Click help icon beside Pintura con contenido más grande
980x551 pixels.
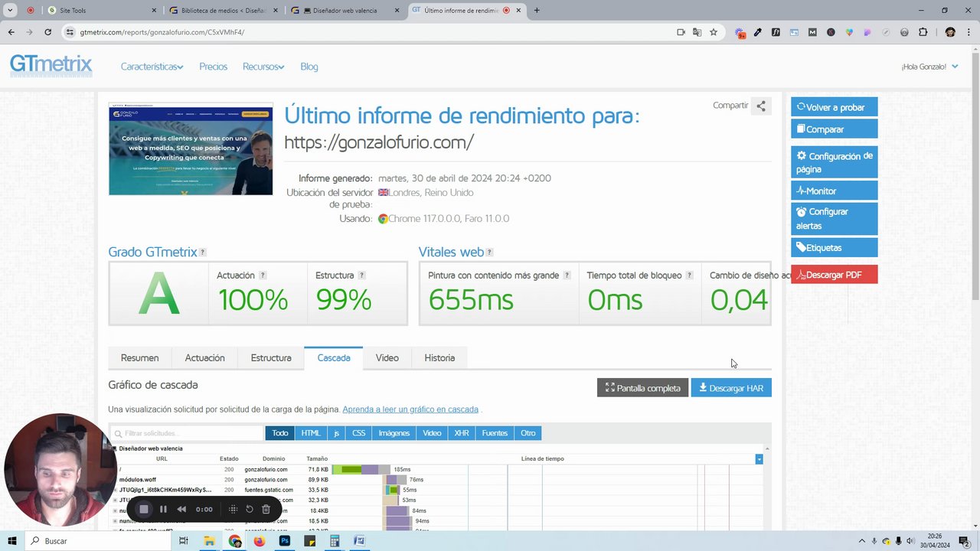tap(567, 275)
